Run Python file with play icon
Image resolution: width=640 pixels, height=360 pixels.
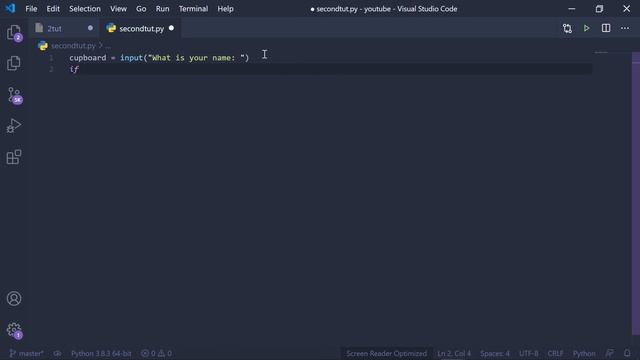[587, 28]
